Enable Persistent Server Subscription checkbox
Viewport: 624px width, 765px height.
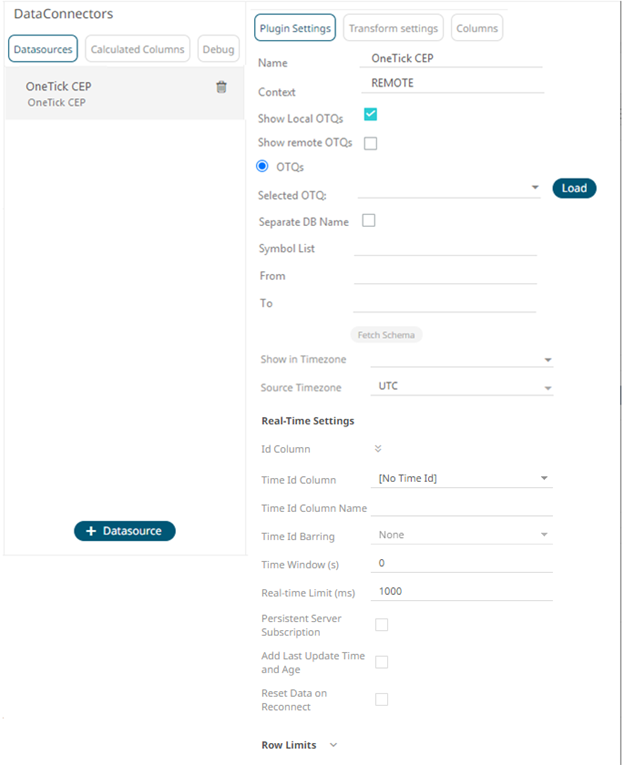[x=381, y=625]
